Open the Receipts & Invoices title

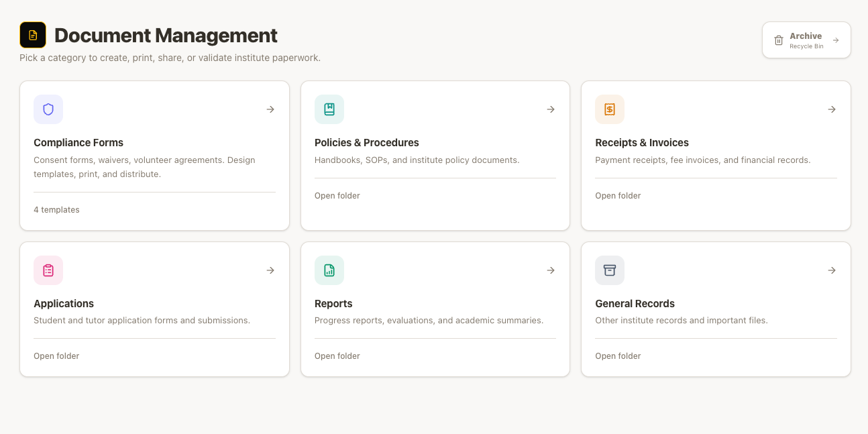642,143
